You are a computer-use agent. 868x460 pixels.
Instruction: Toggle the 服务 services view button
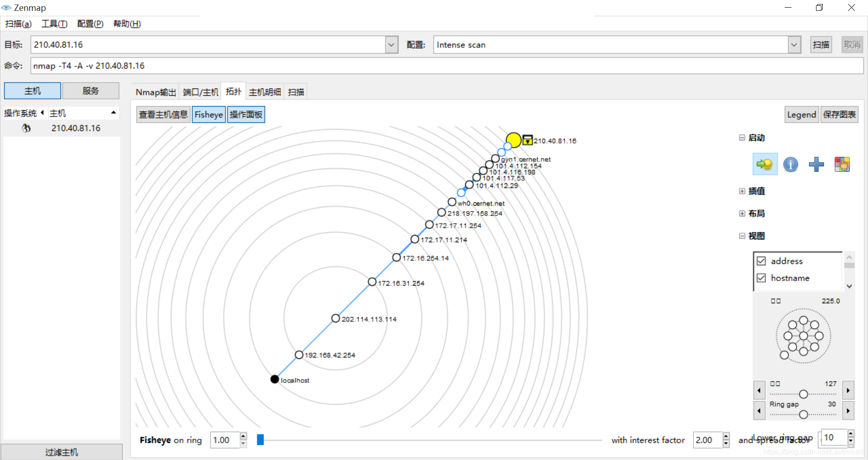[x=90, y=91]
